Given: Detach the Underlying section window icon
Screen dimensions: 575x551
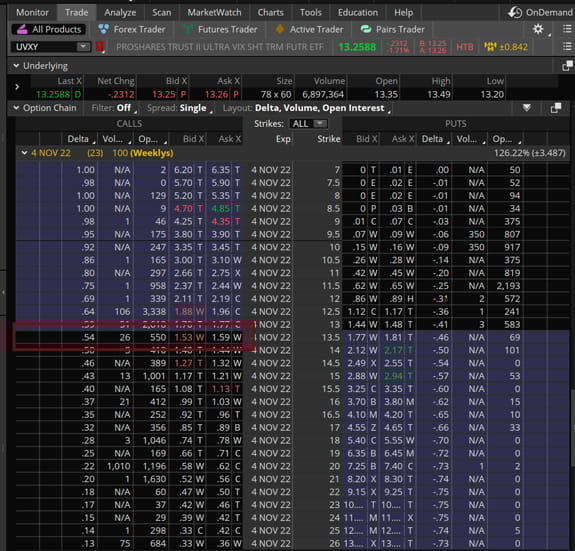Looking at the screenshot, I should 567,66.
